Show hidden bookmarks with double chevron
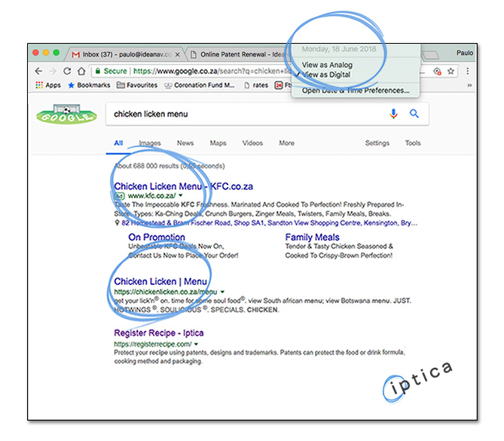This screenshot has height=441, width=504. click(x=469, y=85)
